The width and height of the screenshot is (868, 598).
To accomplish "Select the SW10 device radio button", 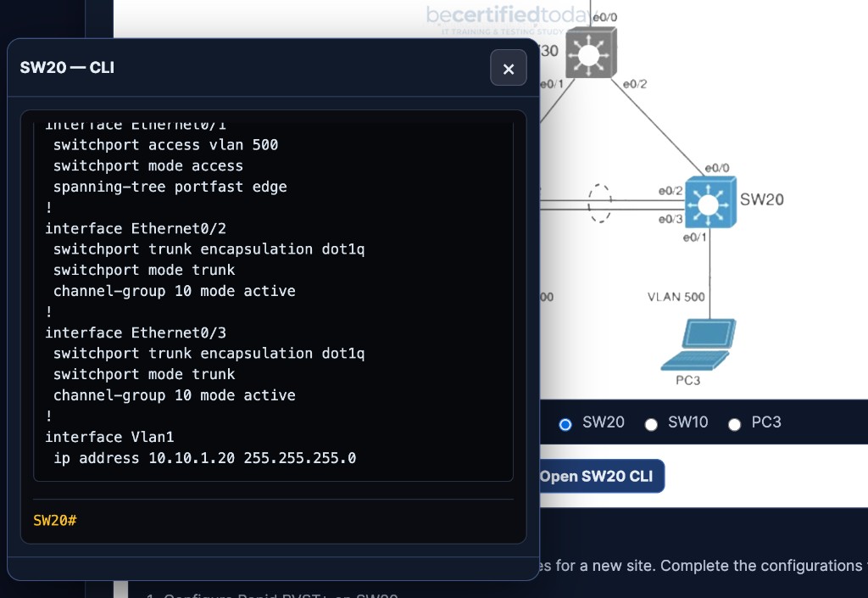I will point(651,423).
